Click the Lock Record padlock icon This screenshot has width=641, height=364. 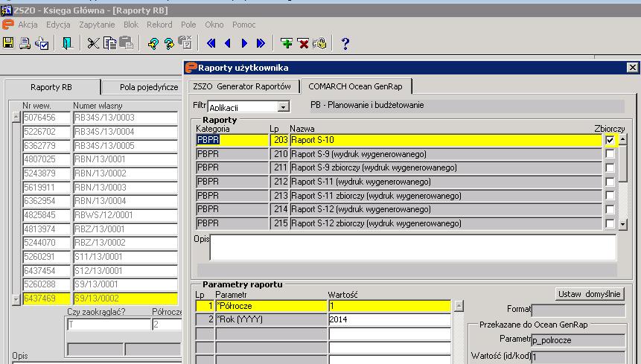319,43
